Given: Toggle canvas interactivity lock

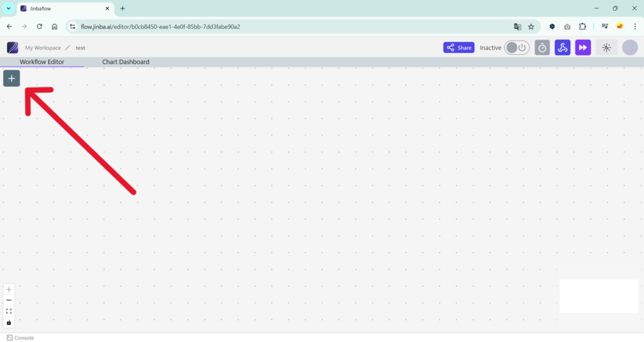Looking at the screenshot, I should pos(9,323).
